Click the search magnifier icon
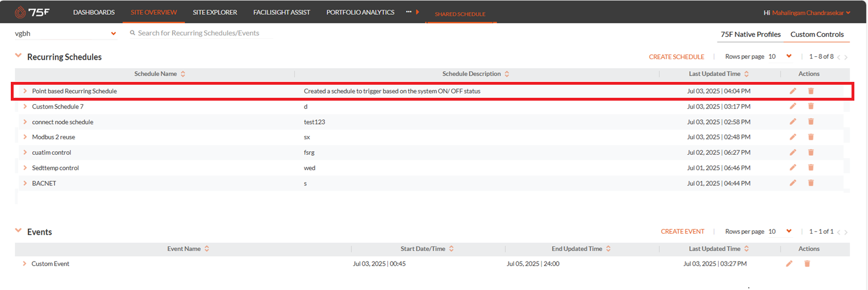 tap(132, 33)
